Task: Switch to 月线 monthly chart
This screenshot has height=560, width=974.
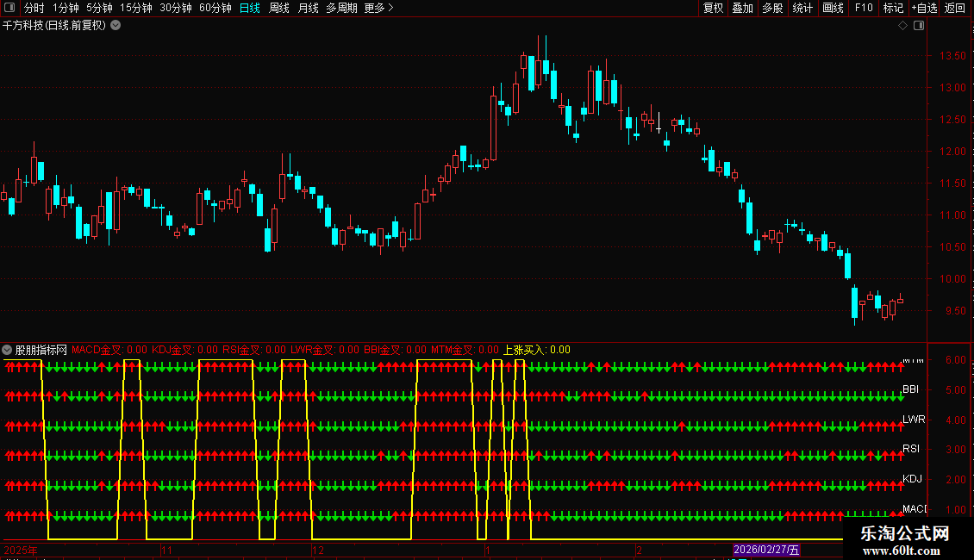Action: pos(308,8)
